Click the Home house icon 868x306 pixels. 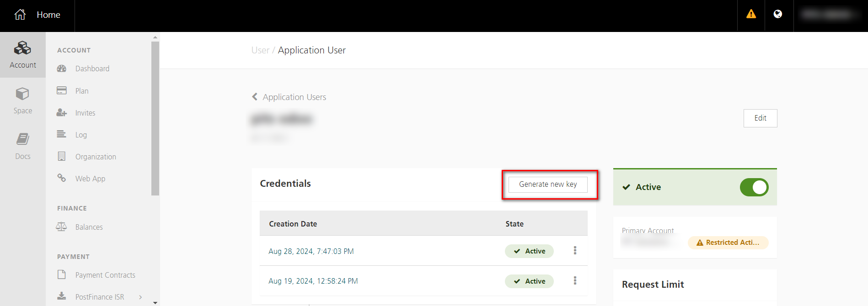[20, 15]
